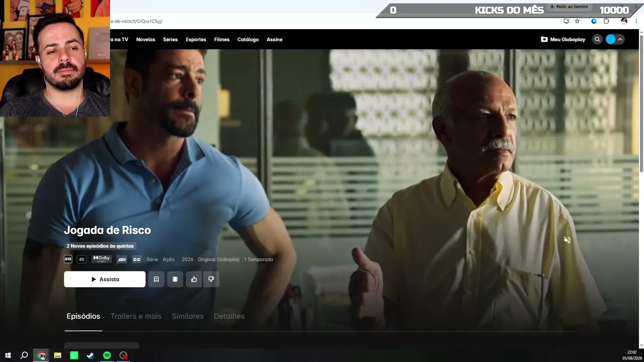Click the Jogada de Risco title
644x362 pixels.
coord(107,230)
